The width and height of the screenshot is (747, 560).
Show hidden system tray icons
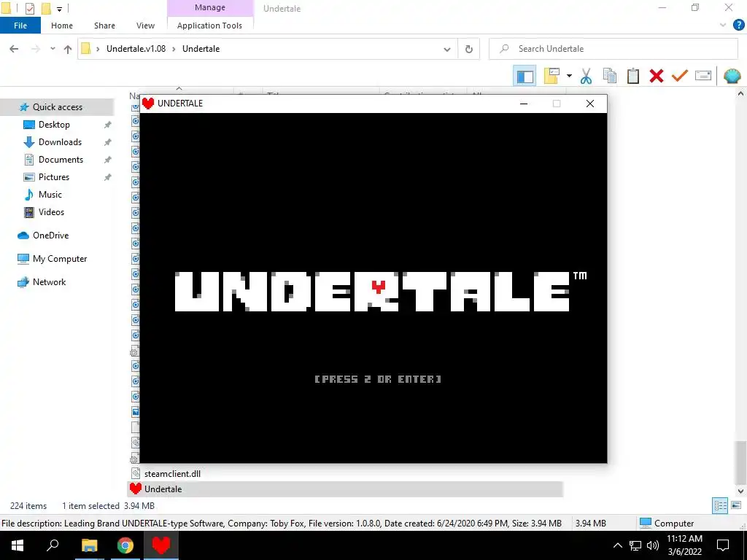click(617, 545)
